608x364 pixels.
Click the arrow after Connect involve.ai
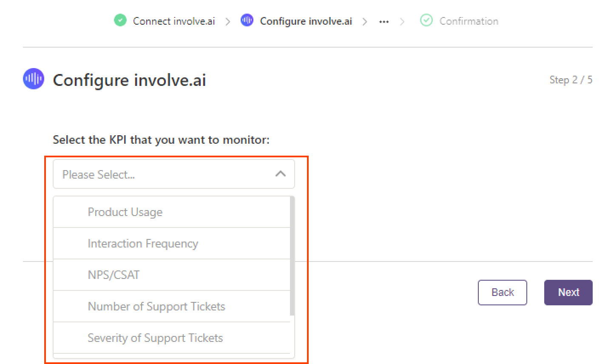click(228, 21)
